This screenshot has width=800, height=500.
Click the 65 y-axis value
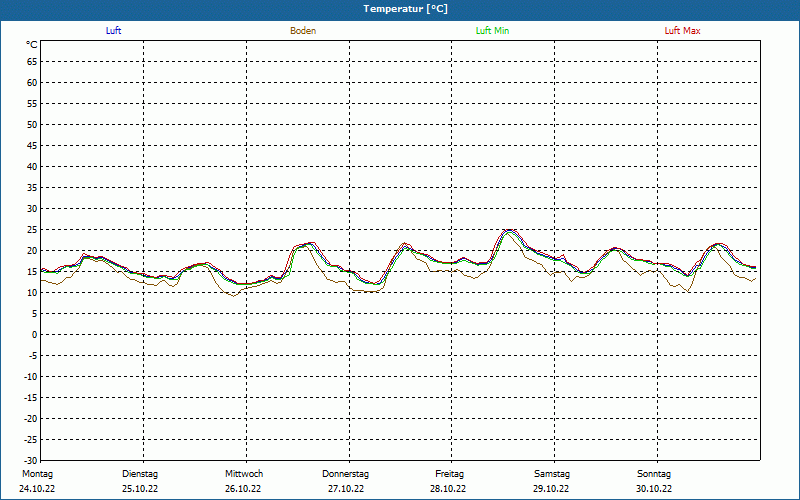pos(32,62)
